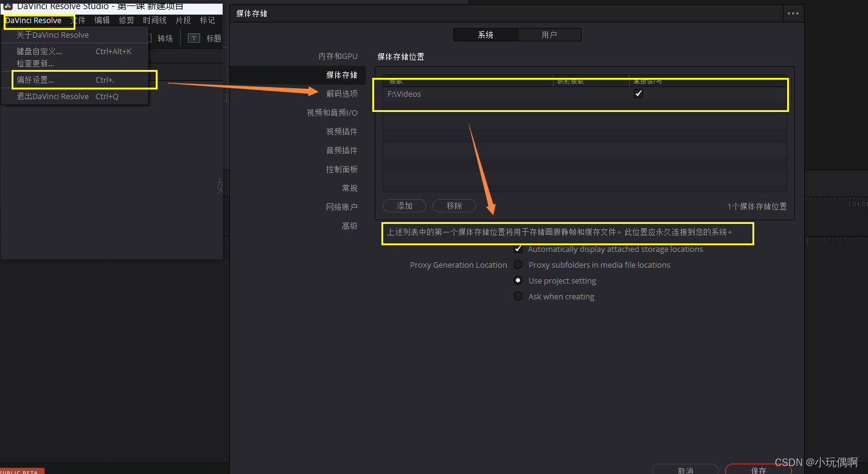Open the 控制面板 section

pyautogui.click(x=342, y=169)
